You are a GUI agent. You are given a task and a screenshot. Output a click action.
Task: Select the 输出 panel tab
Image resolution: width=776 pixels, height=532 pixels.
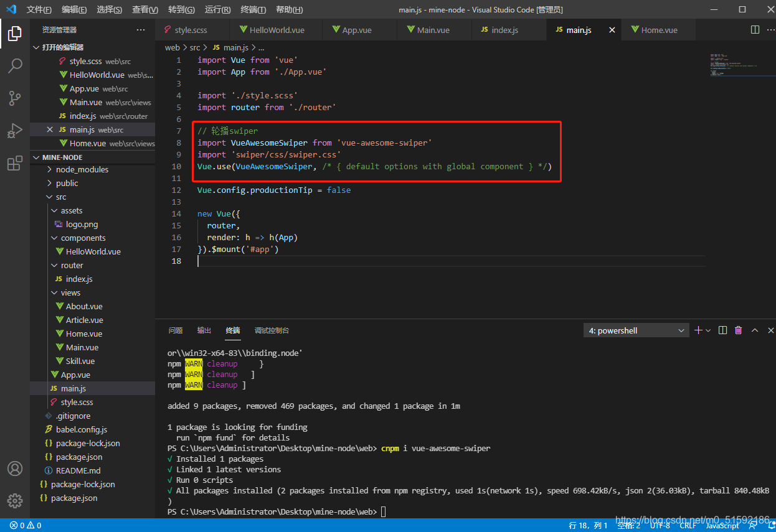[204, 330]
